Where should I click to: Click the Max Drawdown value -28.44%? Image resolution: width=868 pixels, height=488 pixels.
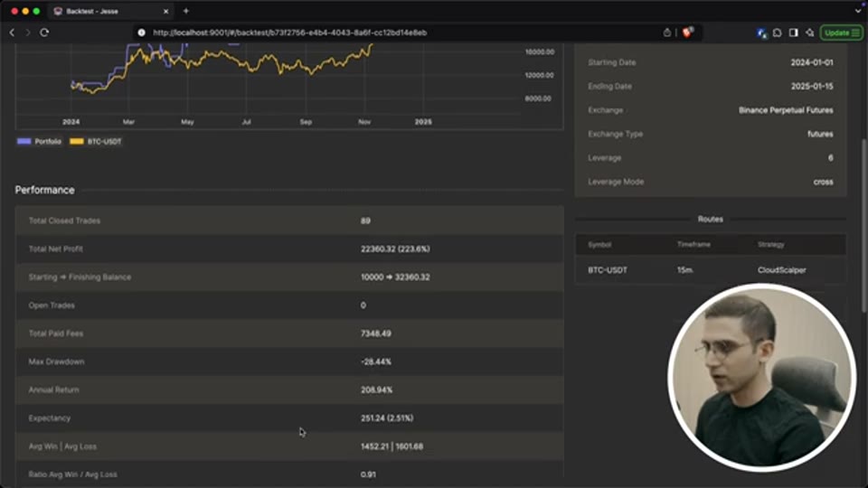(376, 361)
